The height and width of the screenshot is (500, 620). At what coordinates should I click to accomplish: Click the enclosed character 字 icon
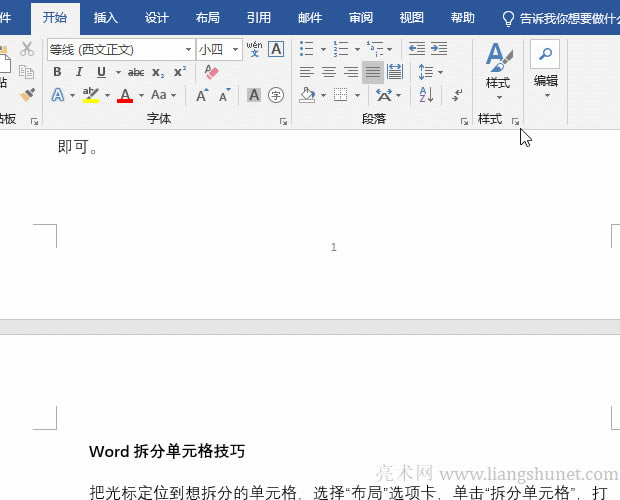(276, 95)
